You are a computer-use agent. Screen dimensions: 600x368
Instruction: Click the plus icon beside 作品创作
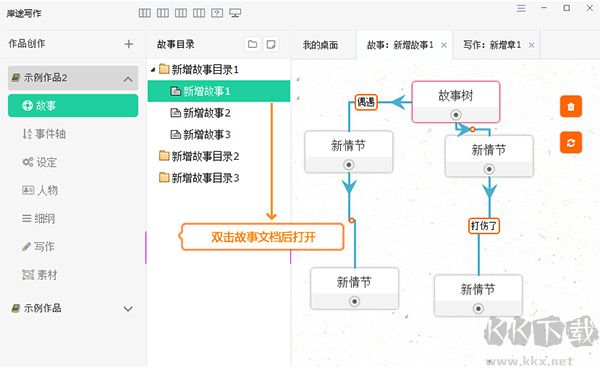coord(129,44)
